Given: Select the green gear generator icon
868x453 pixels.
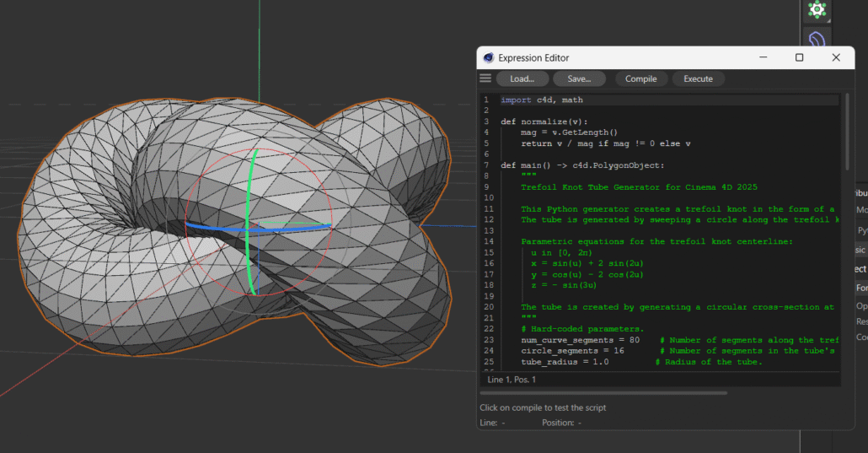Looking at the screenshot, I should tap(816, 9).
